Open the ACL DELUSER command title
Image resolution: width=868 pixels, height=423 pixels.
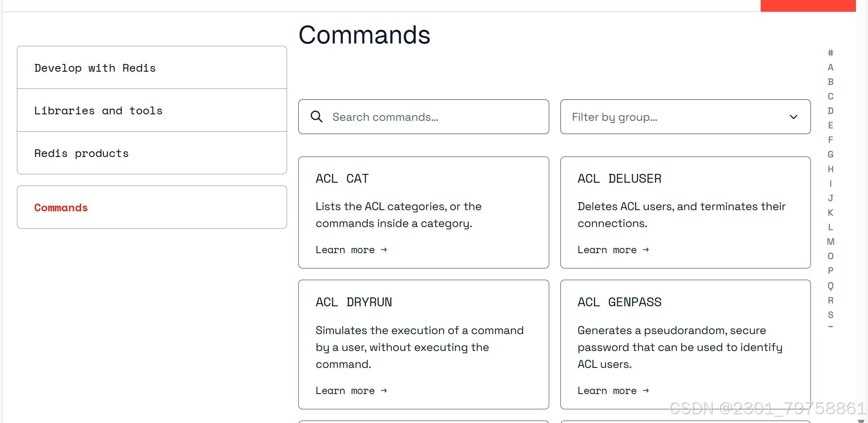point(619,178)
